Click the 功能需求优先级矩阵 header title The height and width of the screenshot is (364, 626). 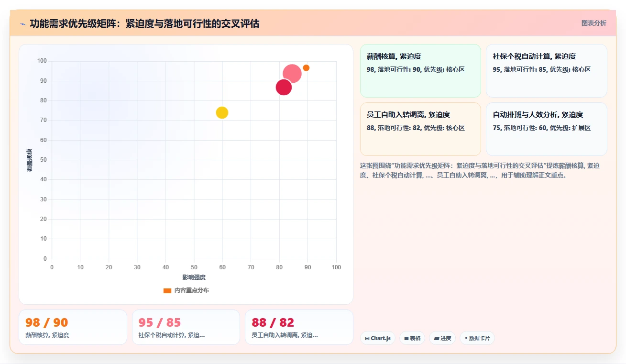[x=144, y=23]
